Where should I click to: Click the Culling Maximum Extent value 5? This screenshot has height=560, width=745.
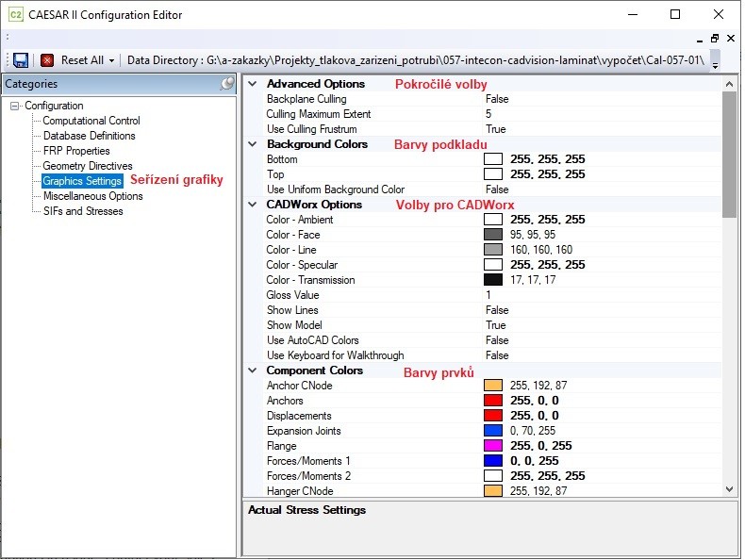point(488,114)
